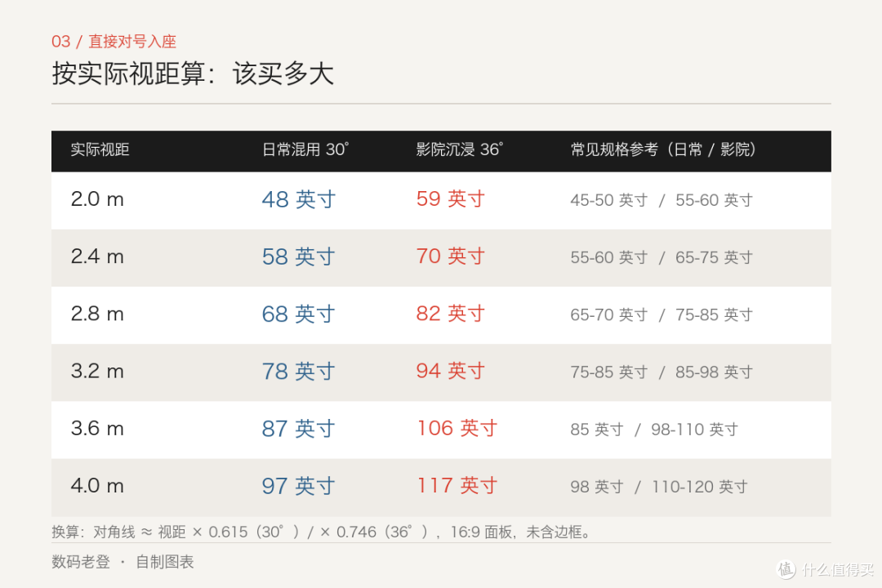Click the blue "48 英寸" value
882x588 pixels.
[x=299, y=199]
